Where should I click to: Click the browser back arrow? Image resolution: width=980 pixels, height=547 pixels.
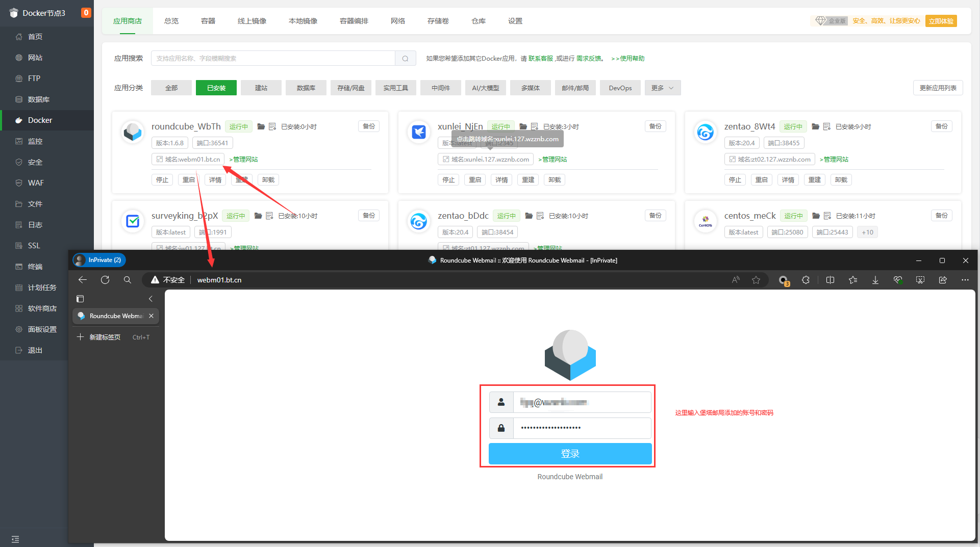point(83,280)
